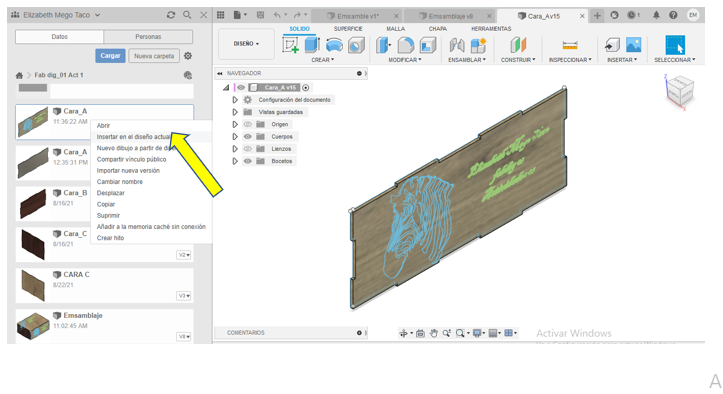Toggle visibility of Lienzos folder
The width and height of the screenshot is (723, 394).
248,149
